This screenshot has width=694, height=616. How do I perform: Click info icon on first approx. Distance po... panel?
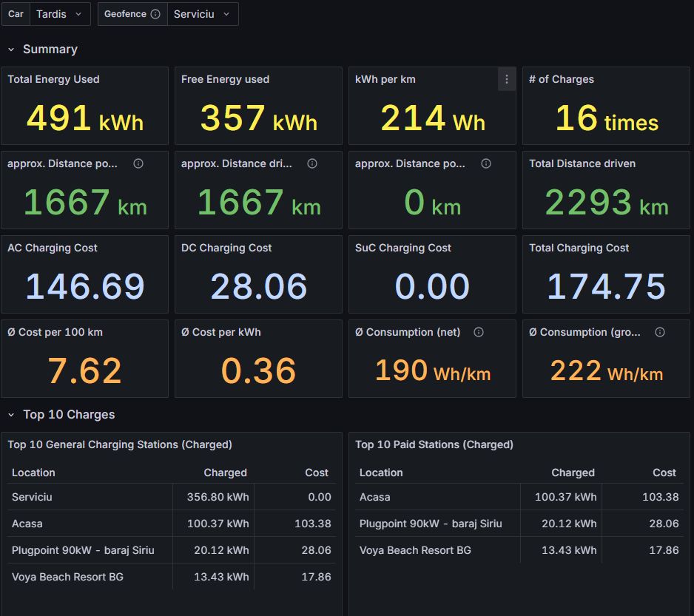138,163
